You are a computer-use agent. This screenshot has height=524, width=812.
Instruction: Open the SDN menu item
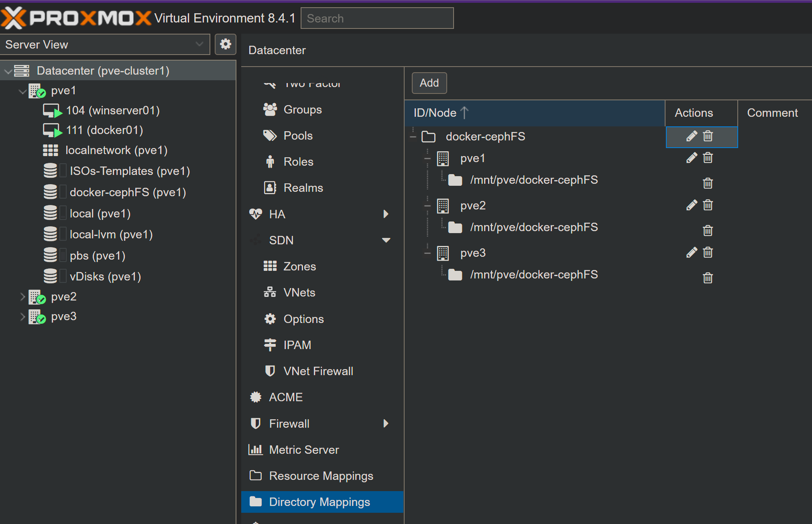[281, 240]
